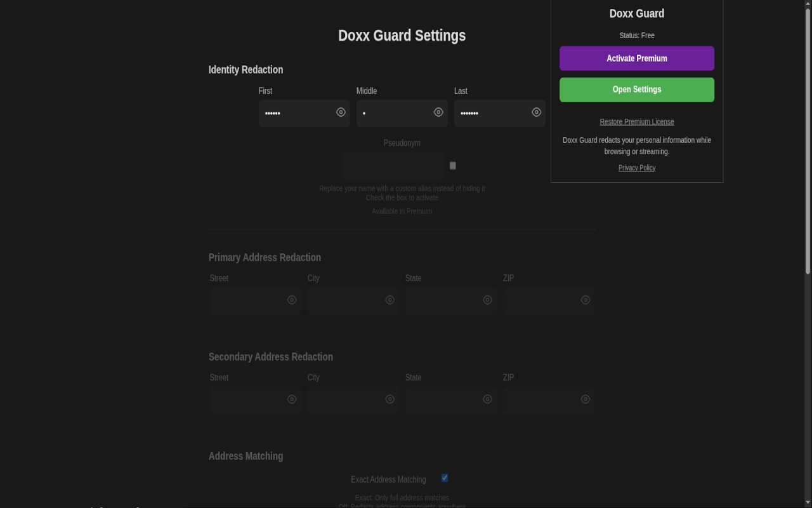Reveal the Middle name field value

(438, 112)
